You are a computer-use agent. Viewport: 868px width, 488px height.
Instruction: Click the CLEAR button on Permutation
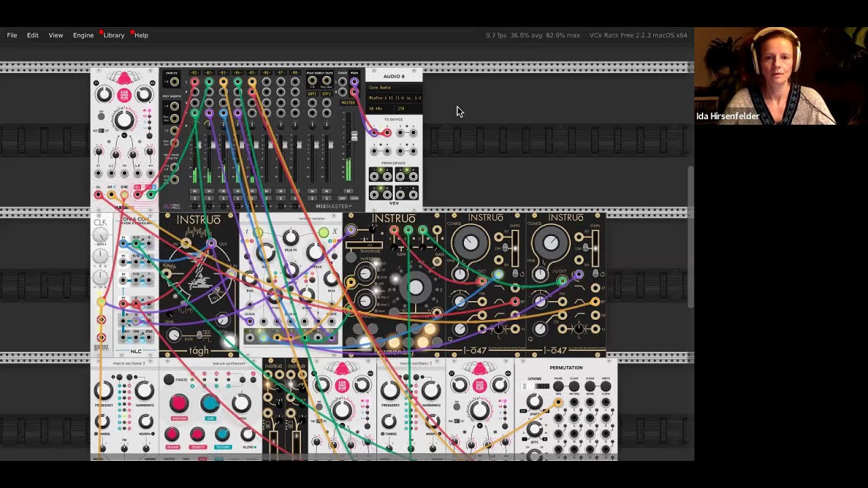[x=590, y=386]
